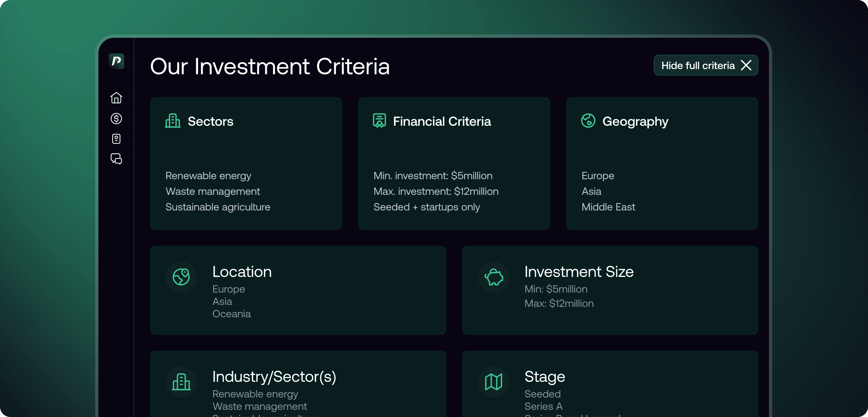Click Asia under the Location heading

[222, 301]
